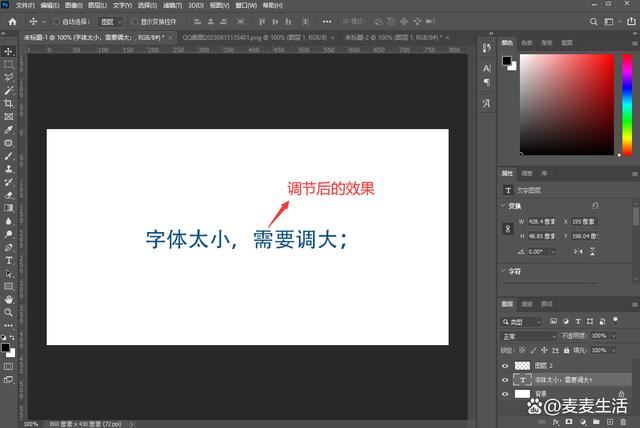
Task: Select the Crop tool
Action: pos(8,103)
